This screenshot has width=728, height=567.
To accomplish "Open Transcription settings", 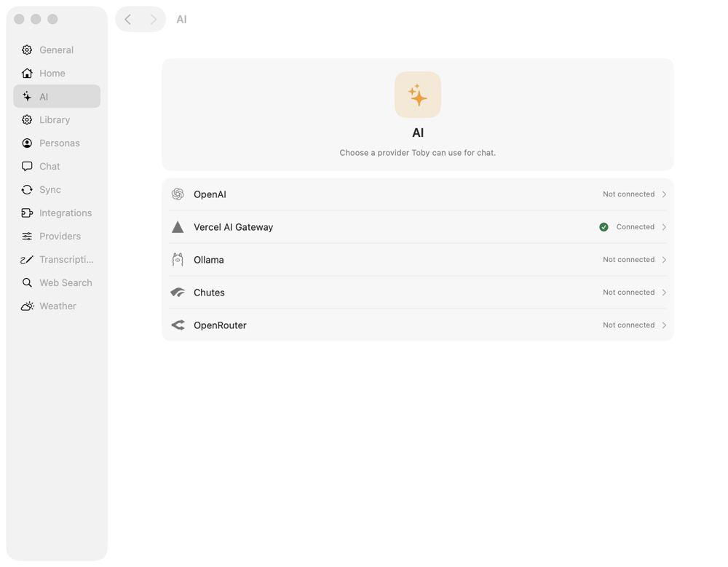I will [x=57, y=260].
